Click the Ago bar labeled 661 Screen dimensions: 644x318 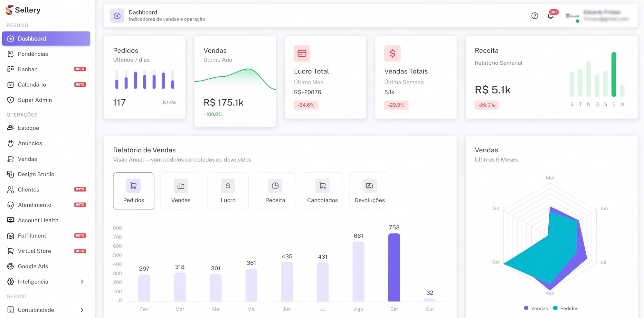(358, 272)
